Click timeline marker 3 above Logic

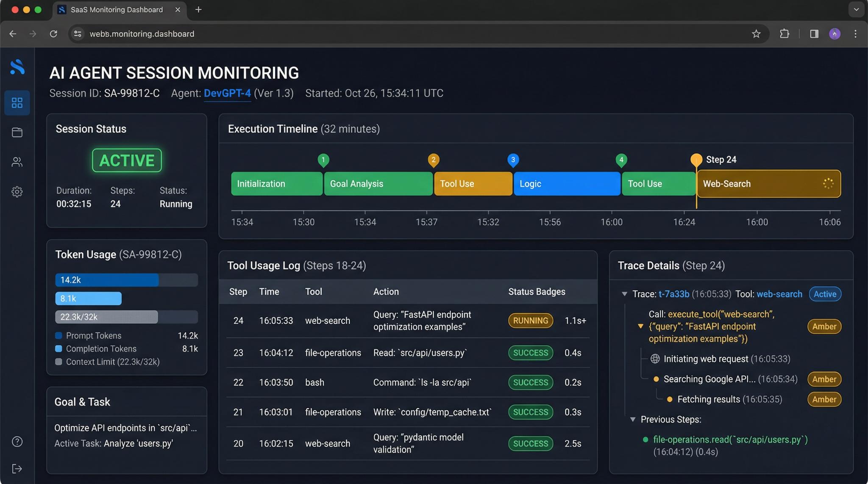click(513, 160)
